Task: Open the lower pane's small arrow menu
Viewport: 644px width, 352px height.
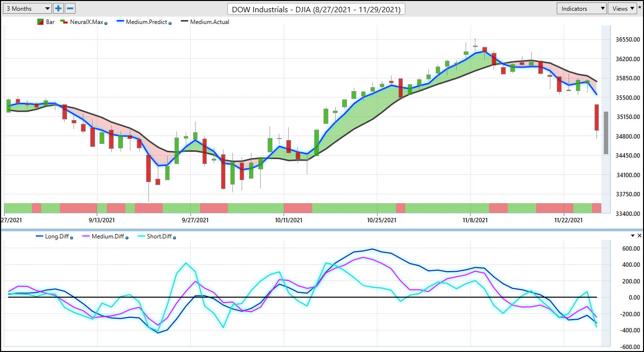Action: (x=632, y=235)
